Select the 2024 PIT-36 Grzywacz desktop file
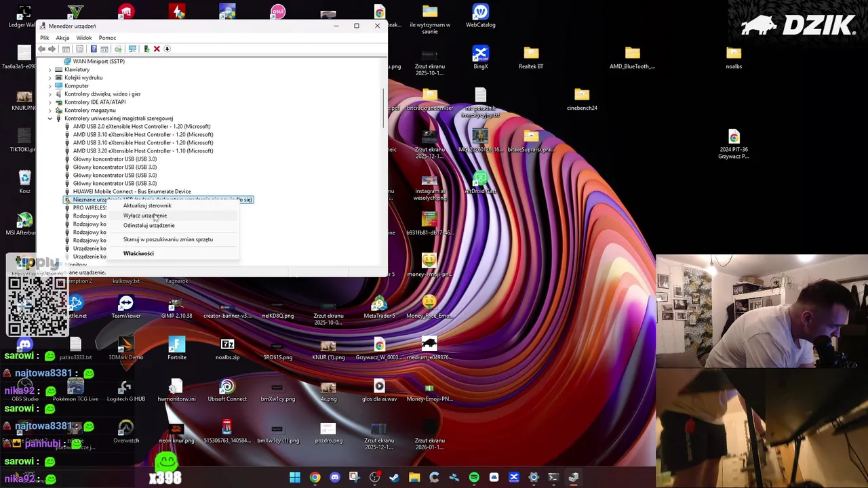Image resolution: width=868 pixels, height=488 pixels. click(x=734, y=144)
